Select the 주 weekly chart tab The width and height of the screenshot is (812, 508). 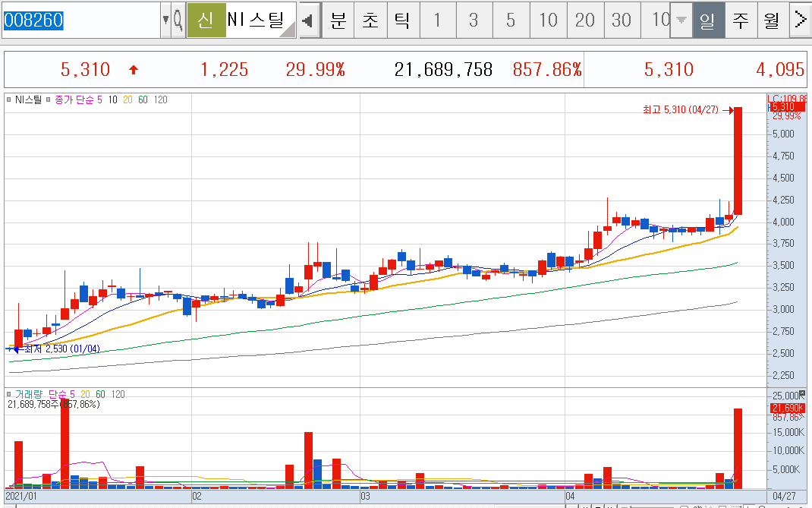pyautogui.click(x=741, y=21)
